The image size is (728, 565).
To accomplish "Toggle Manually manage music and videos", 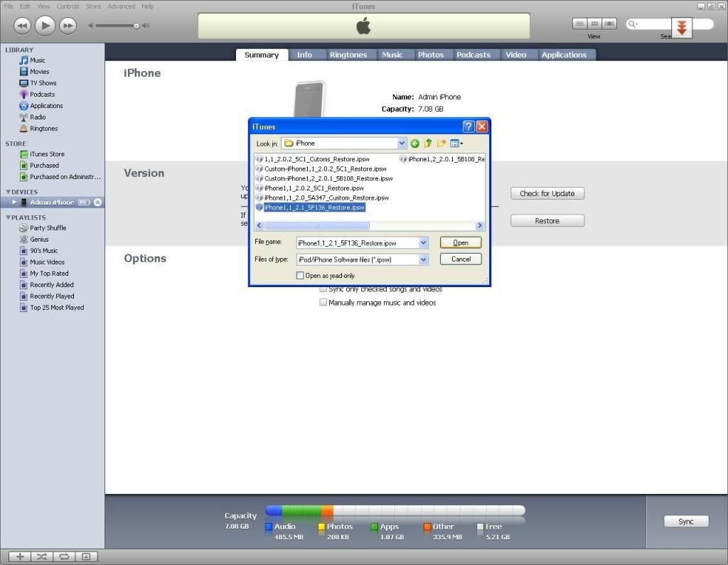I will click(323, 302).
